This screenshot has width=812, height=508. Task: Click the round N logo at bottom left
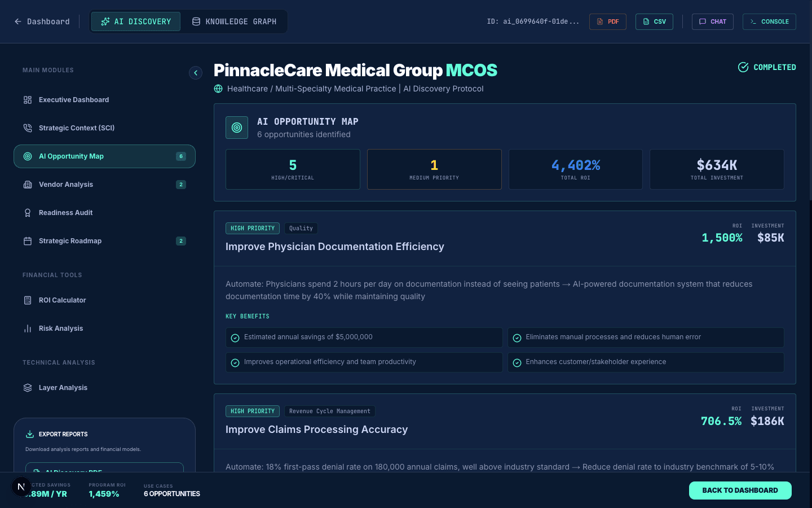click(21, 487)
